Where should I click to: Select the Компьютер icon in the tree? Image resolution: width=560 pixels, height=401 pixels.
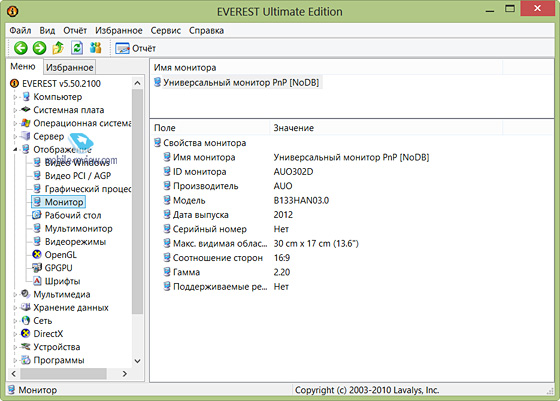tap(26, 96)
